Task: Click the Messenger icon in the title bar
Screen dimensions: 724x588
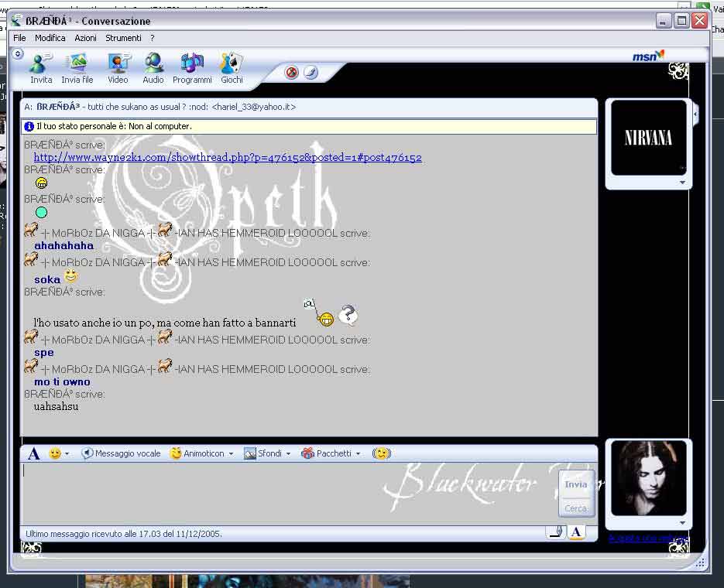Action: [16, 20]
